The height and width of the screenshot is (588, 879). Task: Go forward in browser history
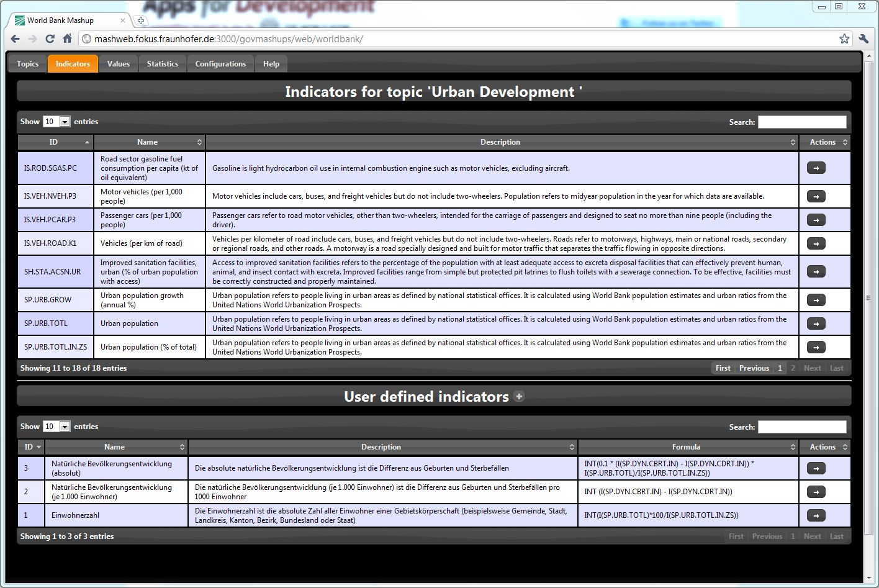33,38
